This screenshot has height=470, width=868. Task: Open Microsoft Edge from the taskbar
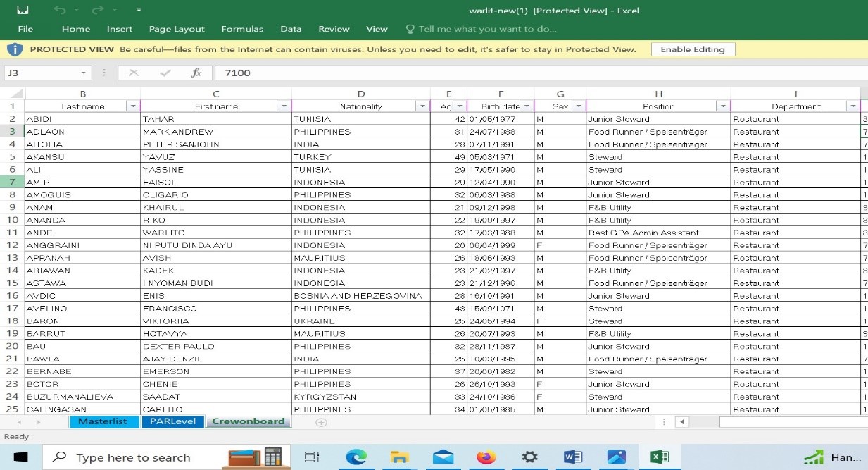pyautogui.click(x=356, y=457)
